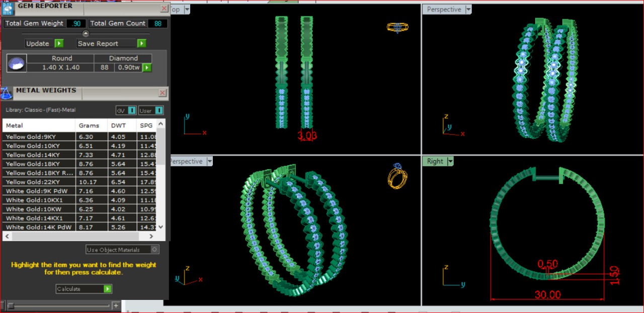Viewport: 644px width, 313px height.
Task: Click green arrow next to 0.90tw
Action: tap(147, 67)
